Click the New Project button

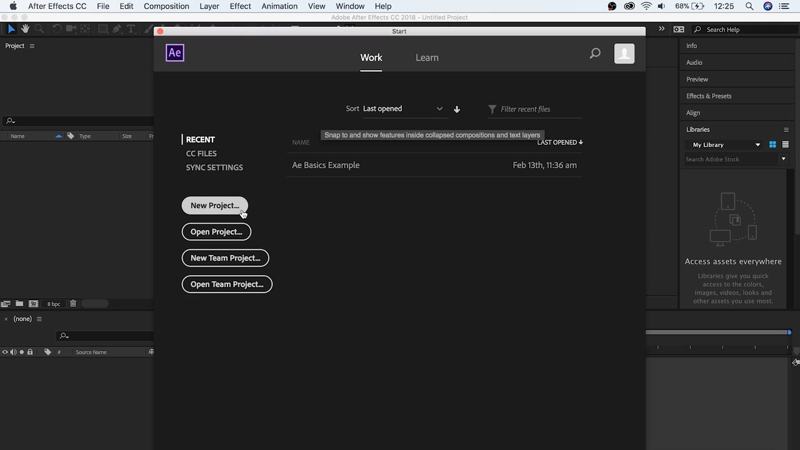coord(215,206)
